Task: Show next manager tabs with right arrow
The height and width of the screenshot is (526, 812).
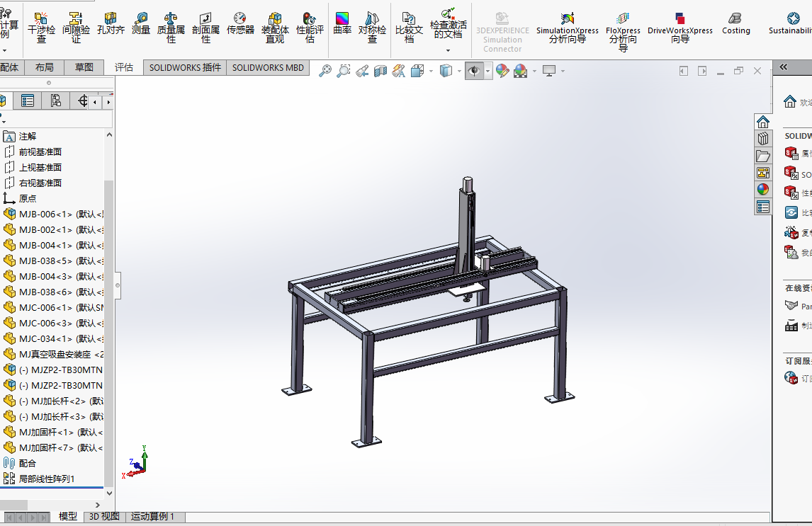Action: (x=108, y=103)
